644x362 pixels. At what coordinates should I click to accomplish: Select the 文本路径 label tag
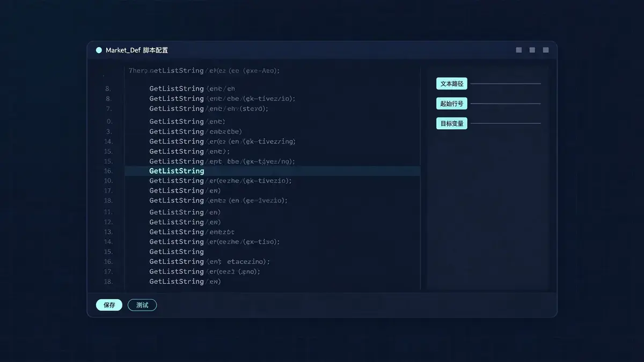click(452, 84)
